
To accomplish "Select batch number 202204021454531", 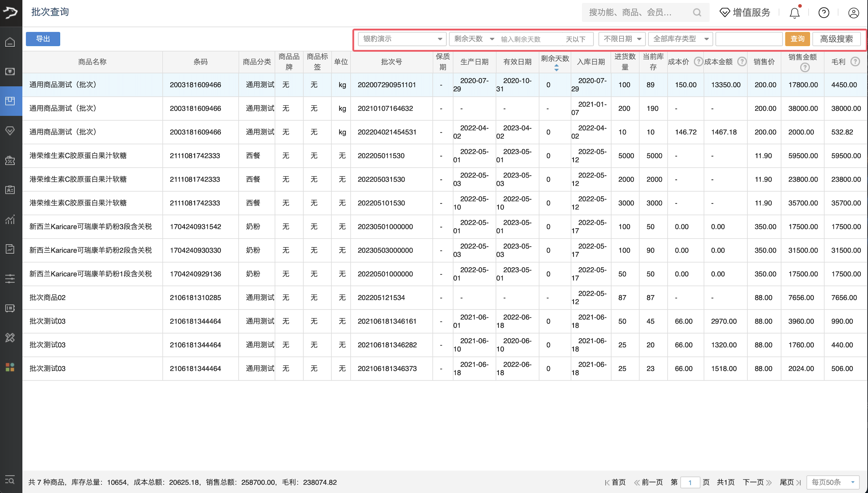I will (387, 132).
